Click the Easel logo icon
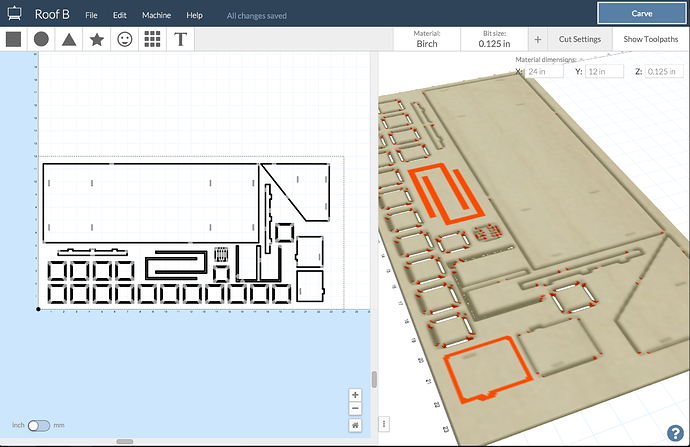This screenshot has width=690, height=447. (x=16, y=14)
